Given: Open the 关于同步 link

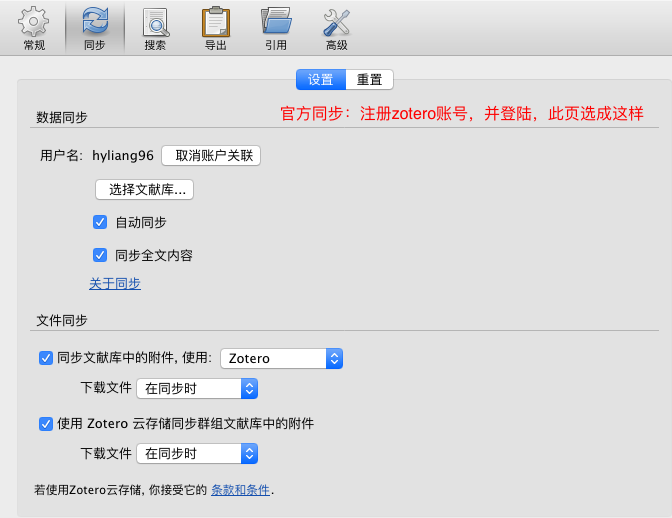Looking at the screenshot, I should click(115, 284).
